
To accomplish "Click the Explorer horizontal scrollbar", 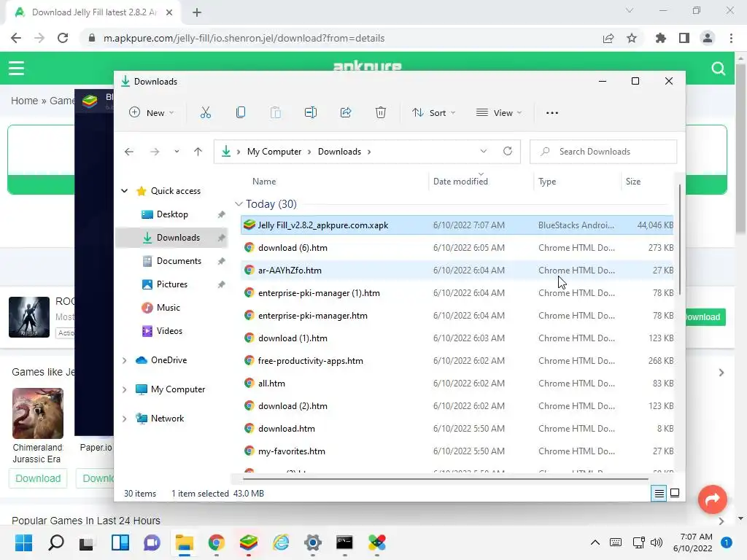I will click(x=445, y=478).
